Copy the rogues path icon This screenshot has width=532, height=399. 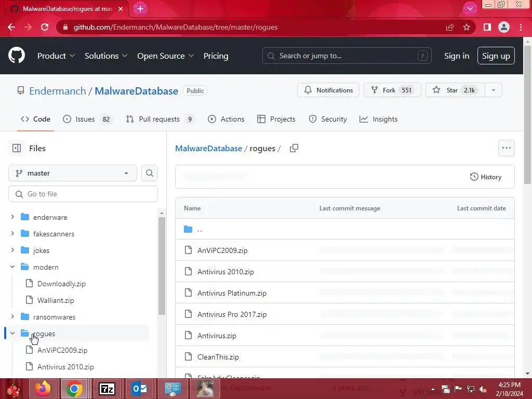point(294,148)
